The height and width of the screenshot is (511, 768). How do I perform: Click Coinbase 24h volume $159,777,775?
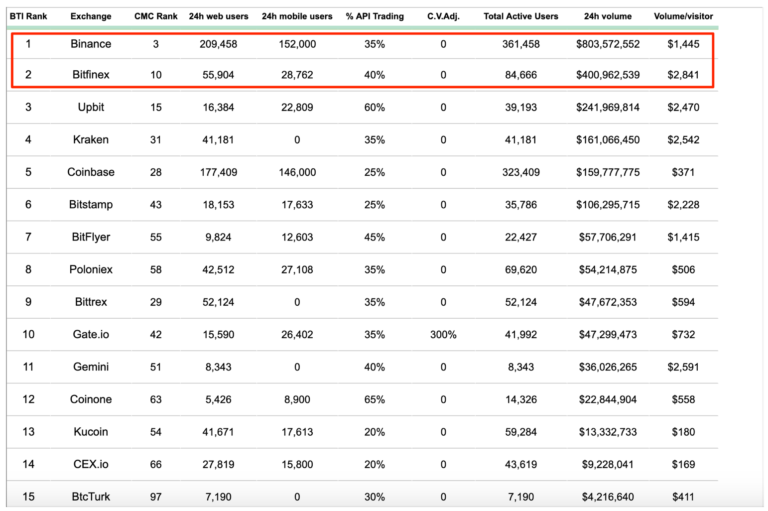click(608, 172)
